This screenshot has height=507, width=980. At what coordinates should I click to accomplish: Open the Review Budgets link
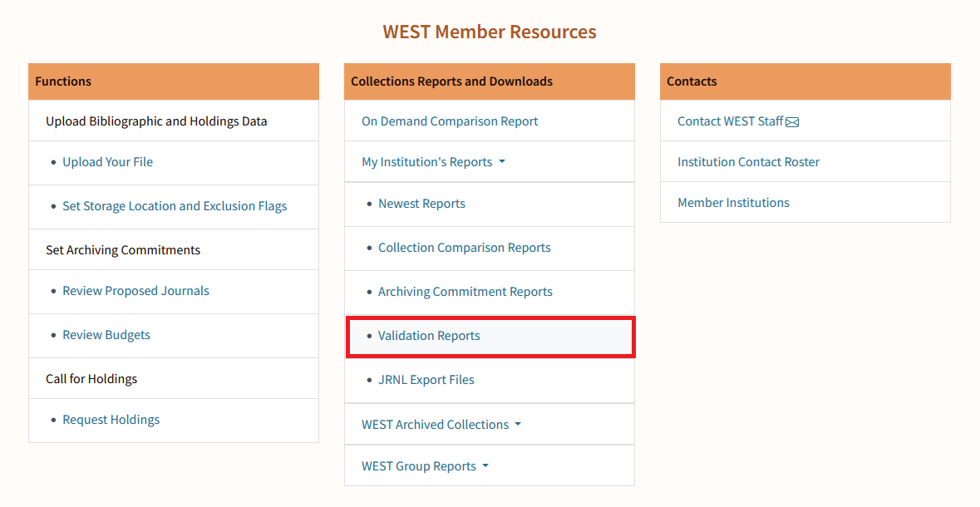[106, 335]
